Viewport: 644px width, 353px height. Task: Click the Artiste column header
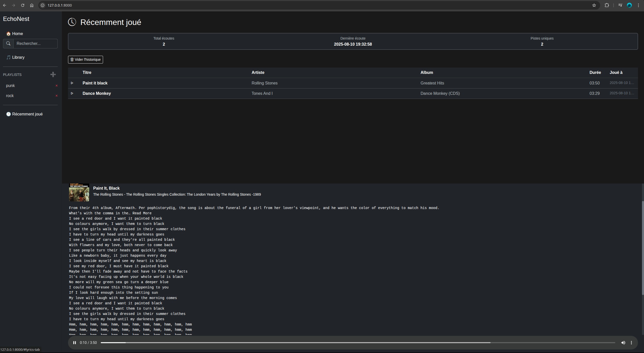[x=258, y=73]
